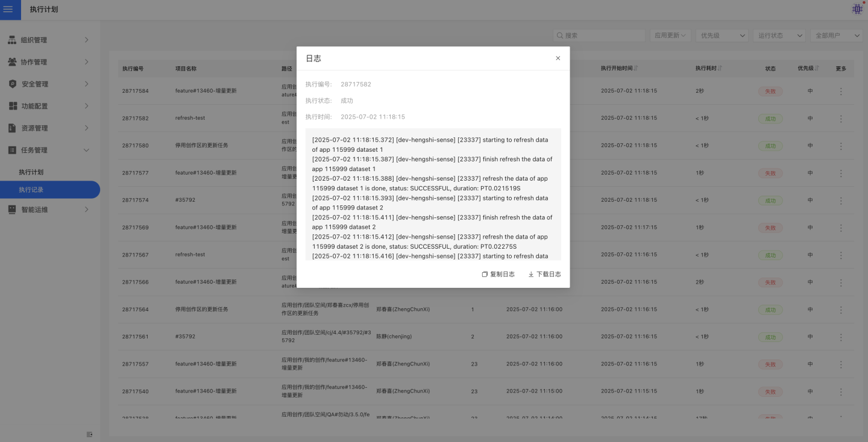Open more actions for run 28717557

841,364
